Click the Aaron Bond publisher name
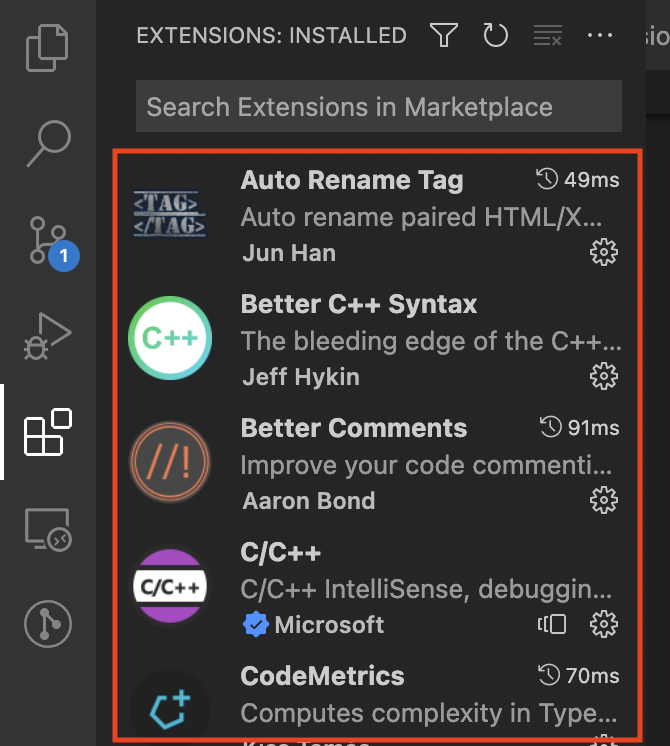 click(309, 501)
